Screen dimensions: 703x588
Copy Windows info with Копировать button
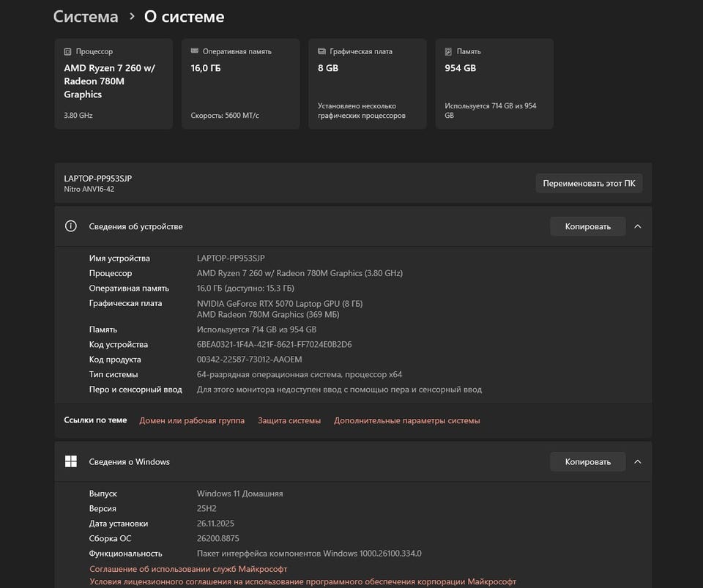click(588, 461)
